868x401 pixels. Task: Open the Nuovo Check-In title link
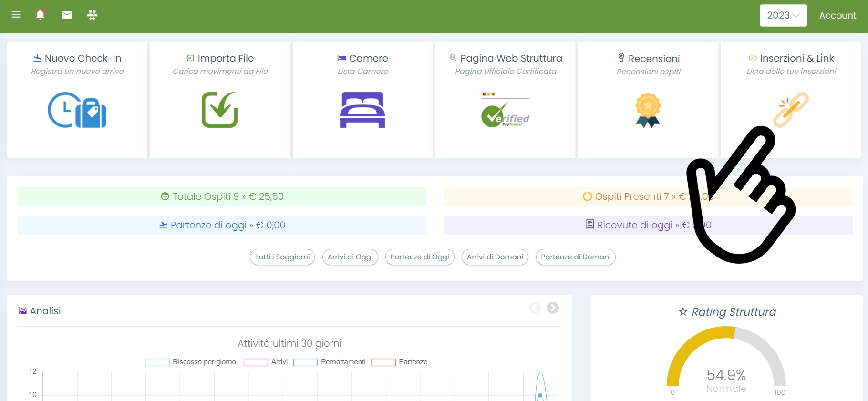[x=77, y=58]
